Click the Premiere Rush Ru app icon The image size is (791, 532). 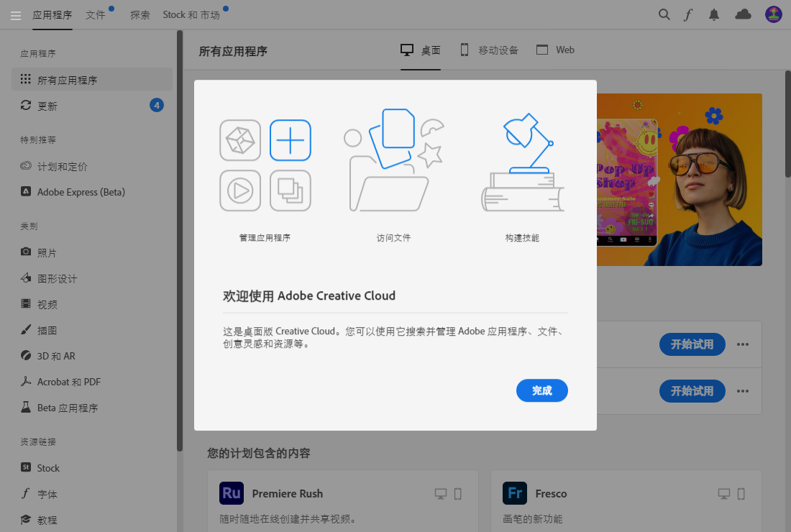tap(232, 493)
